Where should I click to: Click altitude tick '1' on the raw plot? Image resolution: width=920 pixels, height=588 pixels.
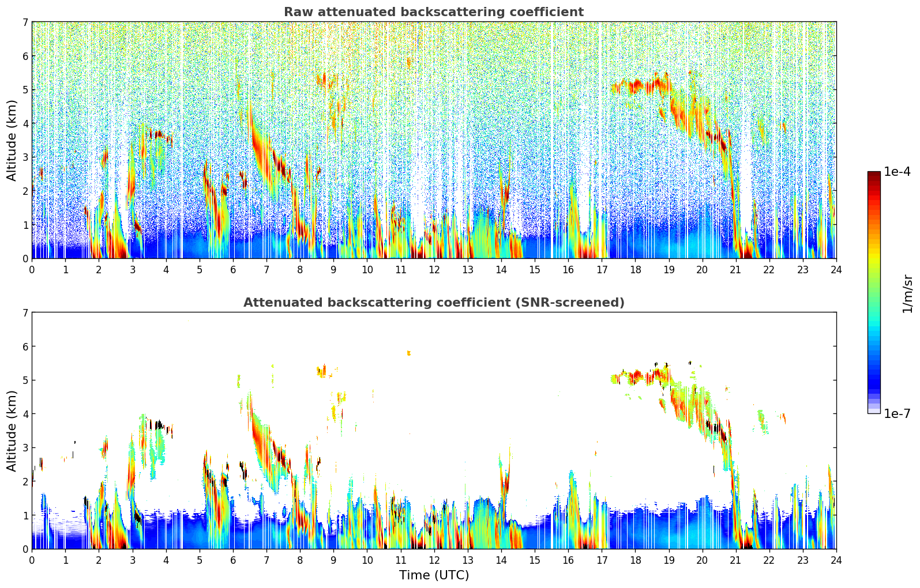tap(25, 224)
